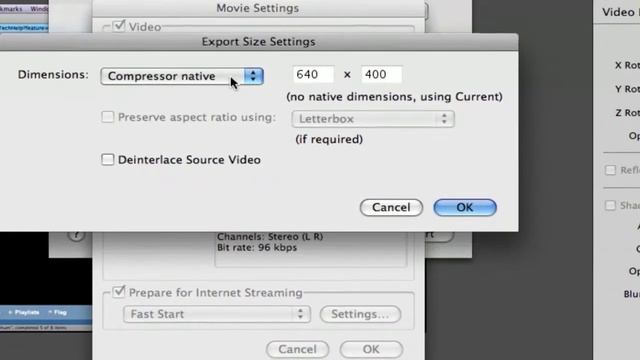Toggle the Shadow checkbox in Video panel
This screenshot has height=360, width=640.
(610, 205)
